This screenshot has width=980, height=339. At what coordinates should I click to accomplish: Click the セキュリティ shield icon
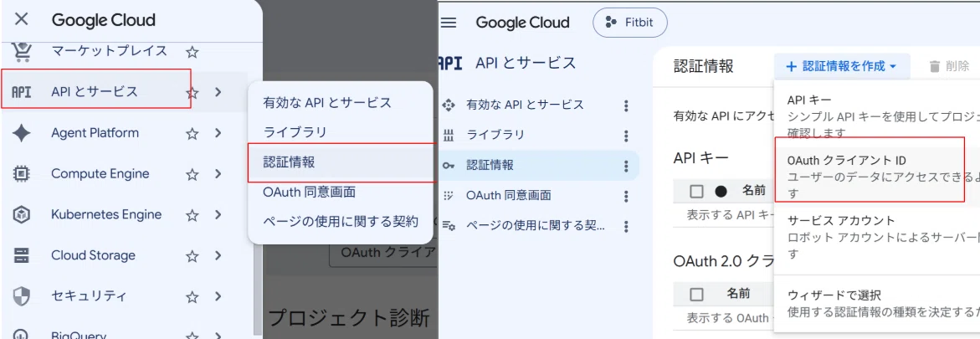[x=21, y=296]
